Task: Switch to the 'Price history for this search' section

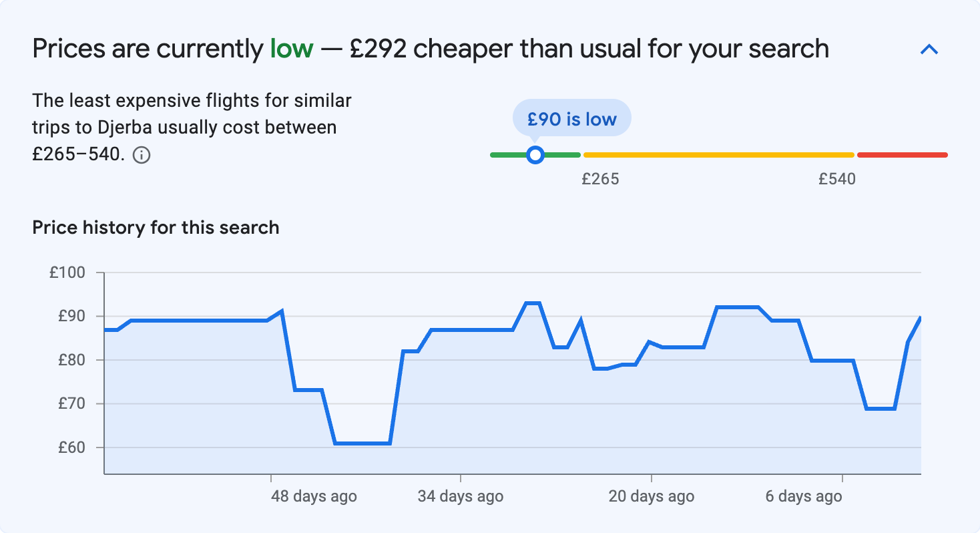Action: click(x=155, y=227)
